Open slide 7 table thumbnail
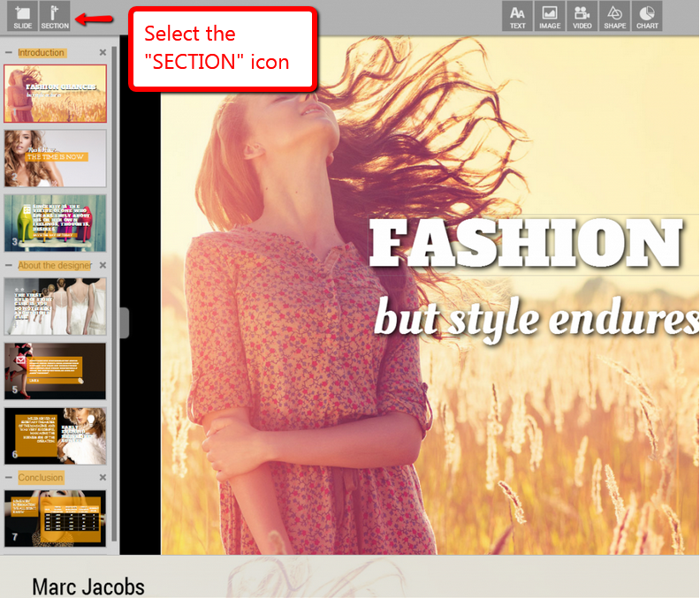This screenshot has height=598, width=700. tap(55, 519)
